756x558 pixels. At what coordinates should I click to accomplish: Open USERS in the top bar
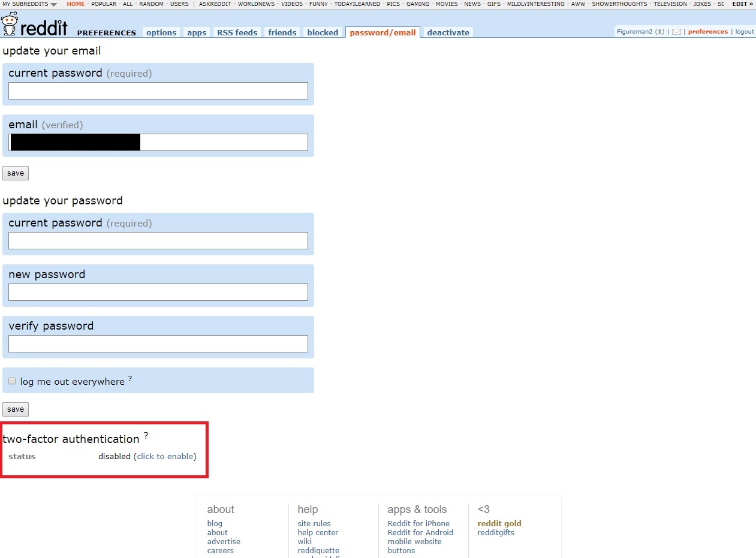tap(179, 4)
